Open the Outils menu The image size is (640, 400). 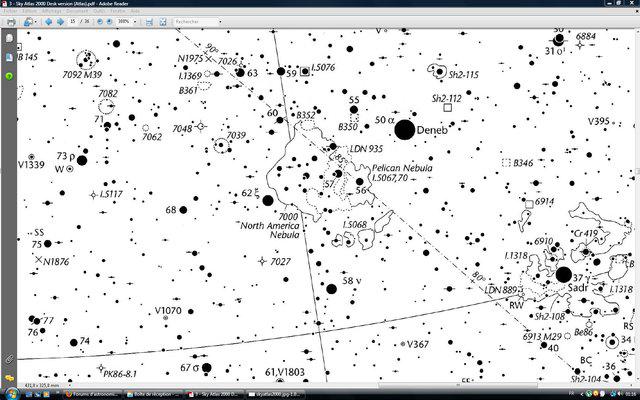(99, 11)
